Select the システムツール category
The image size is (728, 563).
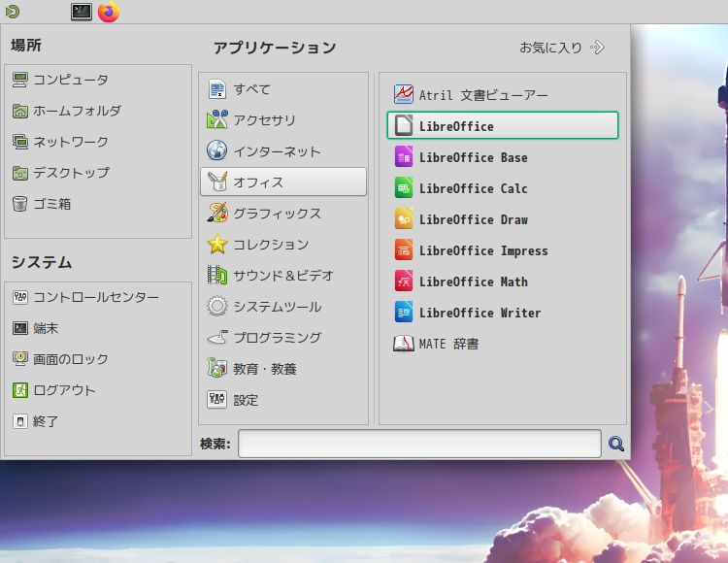283,307
